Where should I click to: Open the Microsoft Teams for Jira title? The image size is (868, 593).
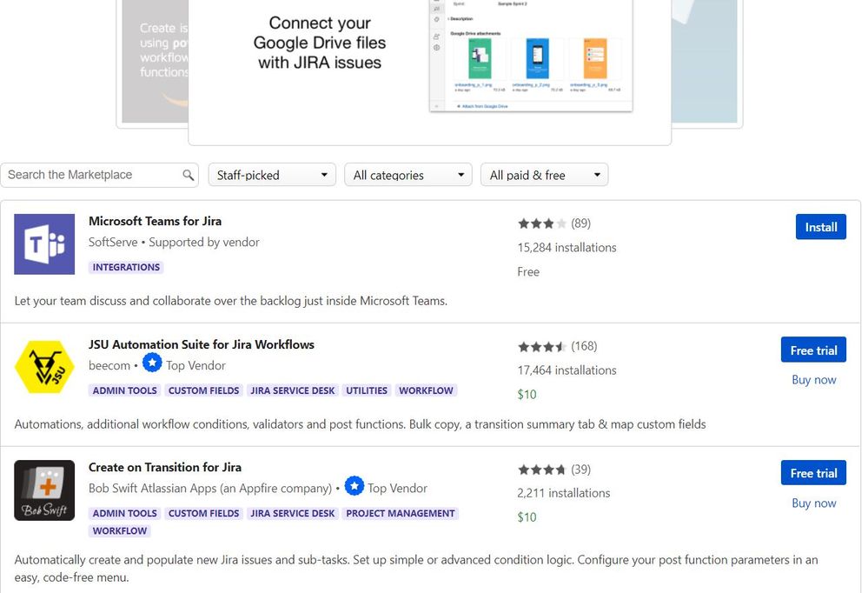pos(155,221)
